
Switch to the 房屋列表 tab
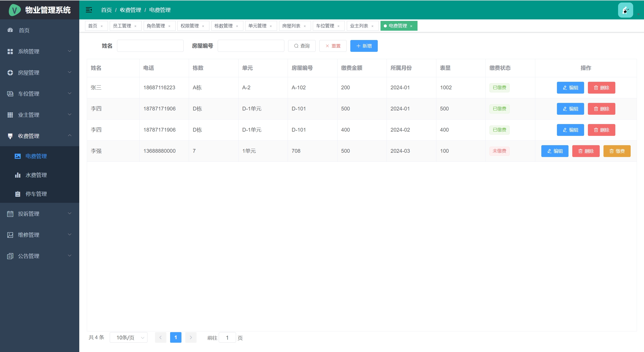click(291, 26)
